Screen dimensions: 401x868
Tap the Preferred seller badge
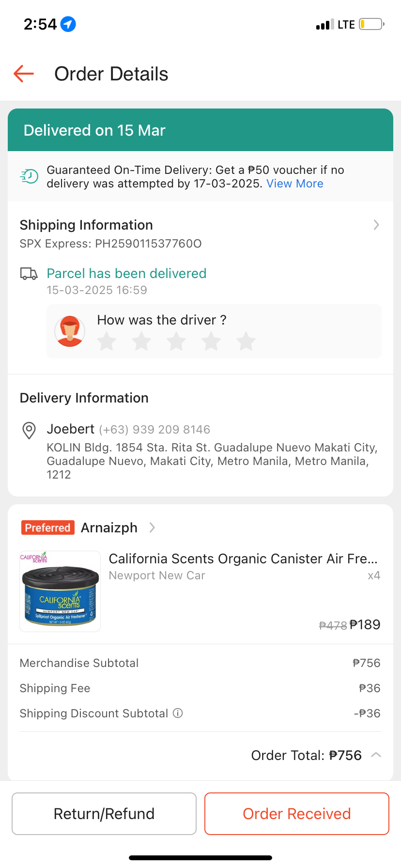47,527
